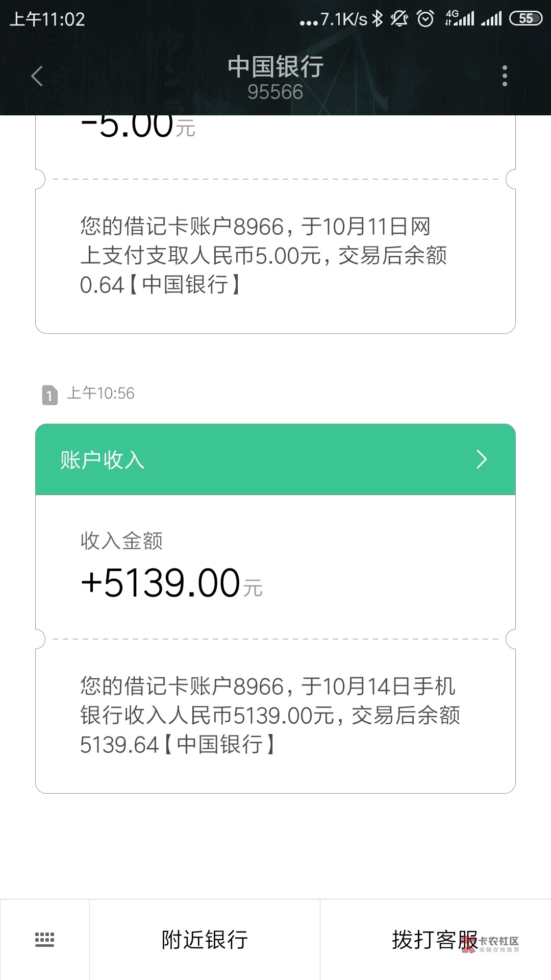Tap the 10月11日 payment message text
The width and height of the screenshot is (551, 980).
[x=264, y=255]
